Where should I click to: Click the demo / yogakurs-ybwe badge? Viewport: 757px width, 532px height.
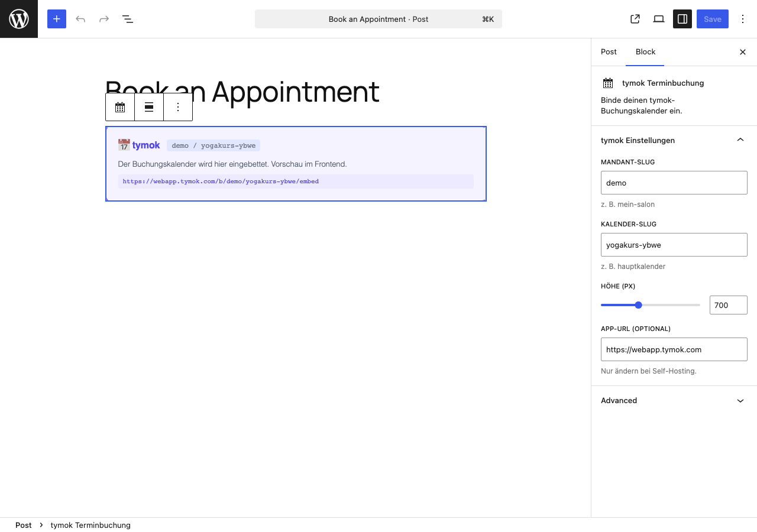click(x=213, y=145)
